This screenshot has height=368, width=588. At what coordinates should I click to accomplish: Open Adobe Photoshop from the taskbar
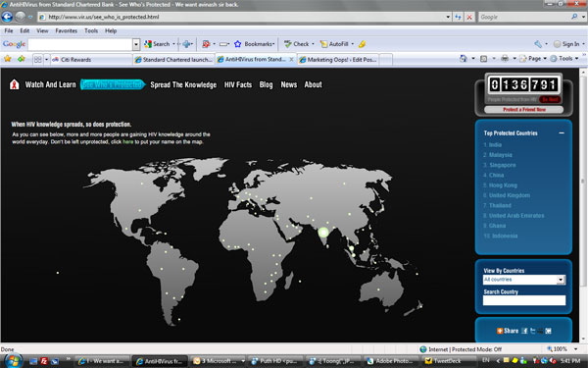[390, 361]
